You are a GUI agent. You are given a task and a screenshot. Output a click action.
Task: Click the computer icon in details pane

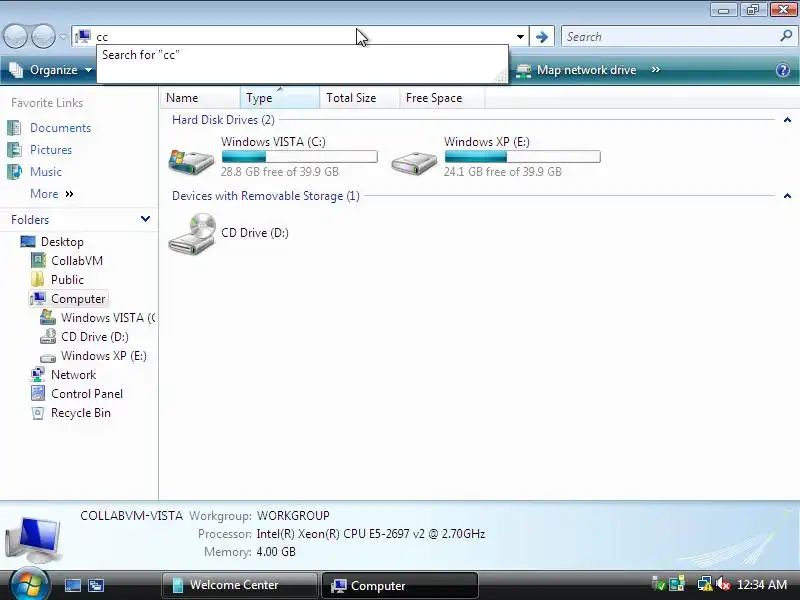tap(34, 539)
